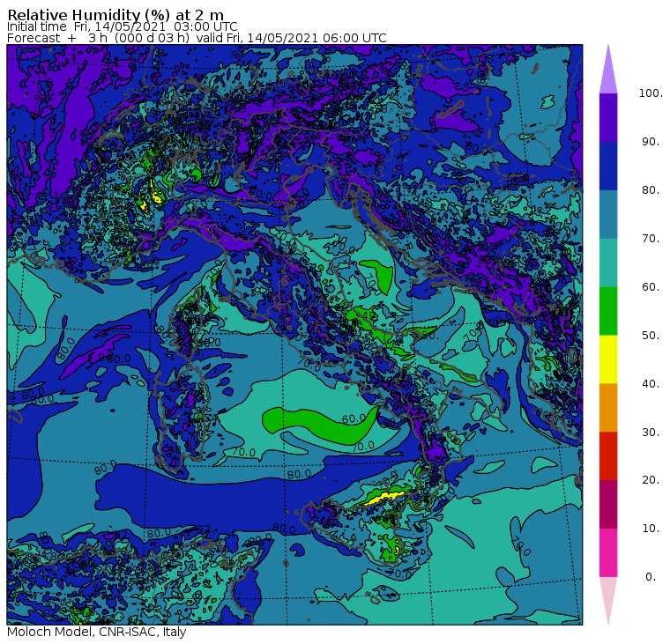Click the 'Relative Humidity (%) at 2 m' title
The width and height of the screenshot is (670, 644).
click(115, 15)
